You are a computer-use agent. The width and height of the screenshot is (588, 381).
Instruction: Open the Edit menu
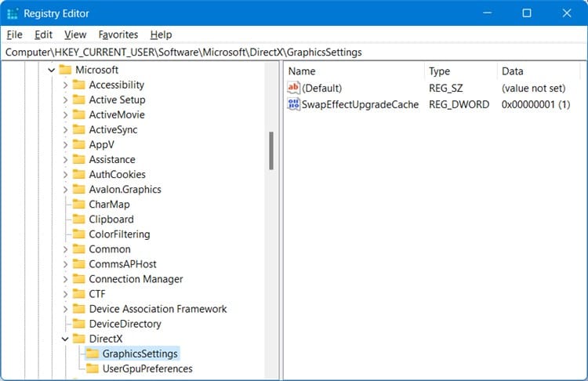[x=43, y=34]
